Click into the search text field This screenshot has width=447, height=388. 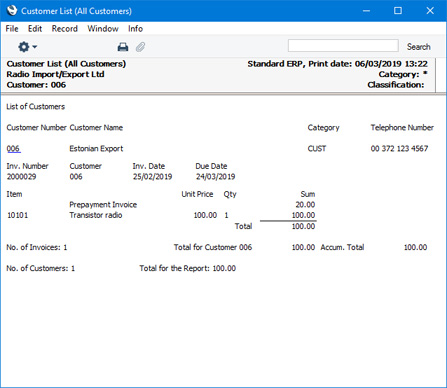point(343,46)
